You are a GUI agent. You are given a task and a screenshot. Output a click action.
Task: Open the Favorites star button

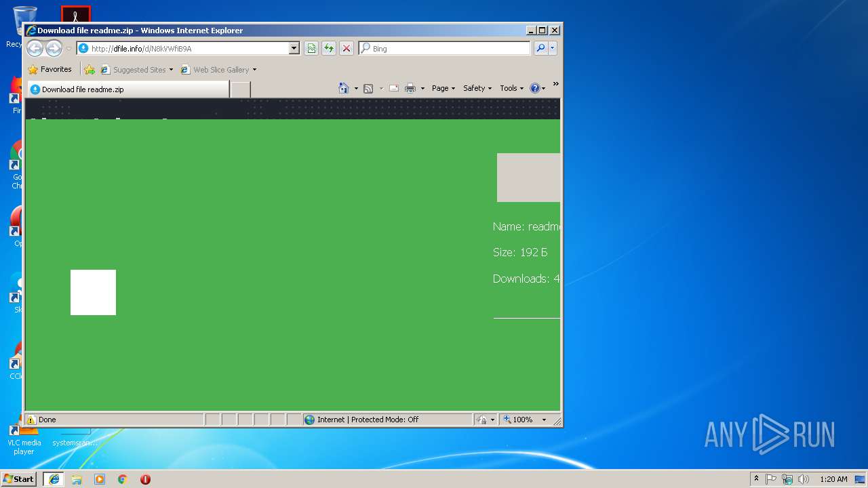coord(50,69)
